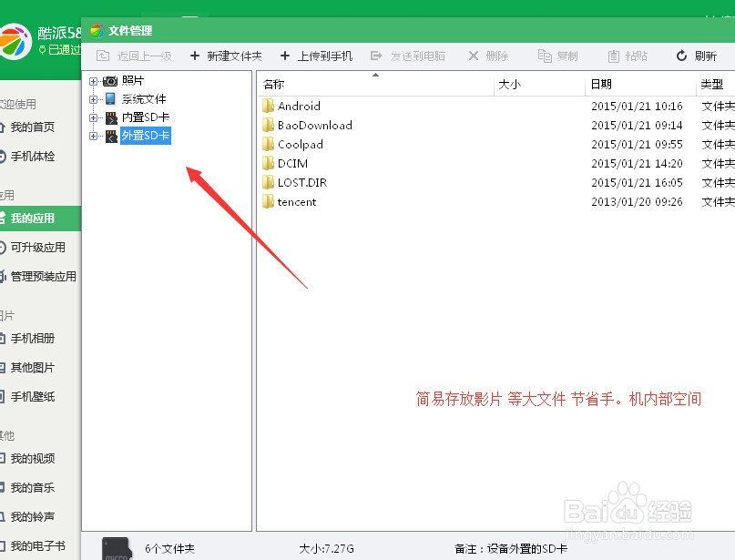The width and height of the screenshot is (735, 560).
Task: Click the micro SD card icon in status bar
Action: [x=117, y=549]
